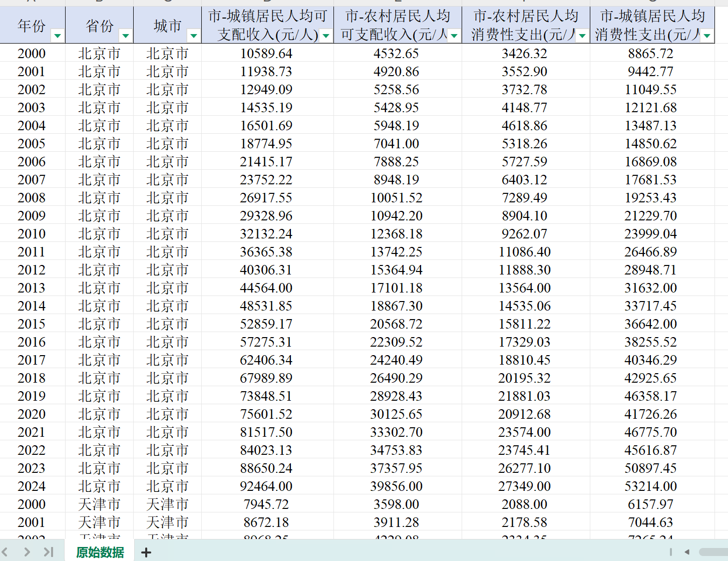Click the 天津市 city cell in the 8672.18 row
Viewport: 728px width, 561px height.
coord(168,522)
